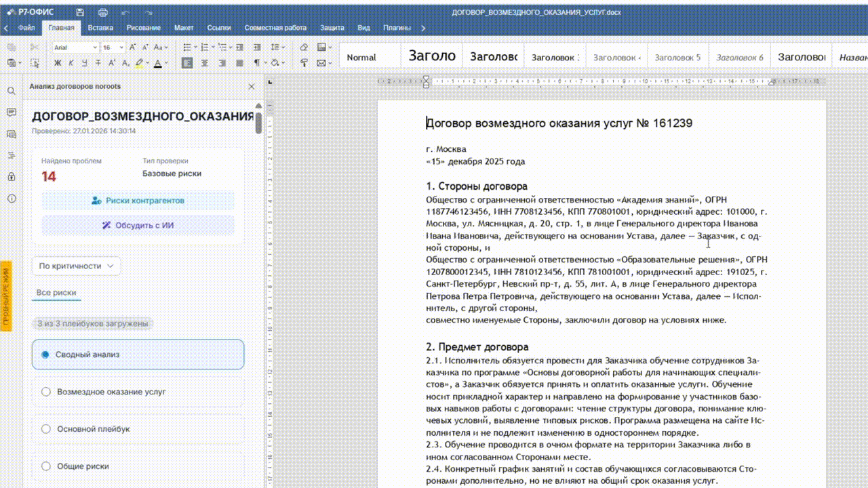Cut the selection with the scissors icon
Image resolution: width=868 pixels, height=488 pixels.
(x=35, y=47)
